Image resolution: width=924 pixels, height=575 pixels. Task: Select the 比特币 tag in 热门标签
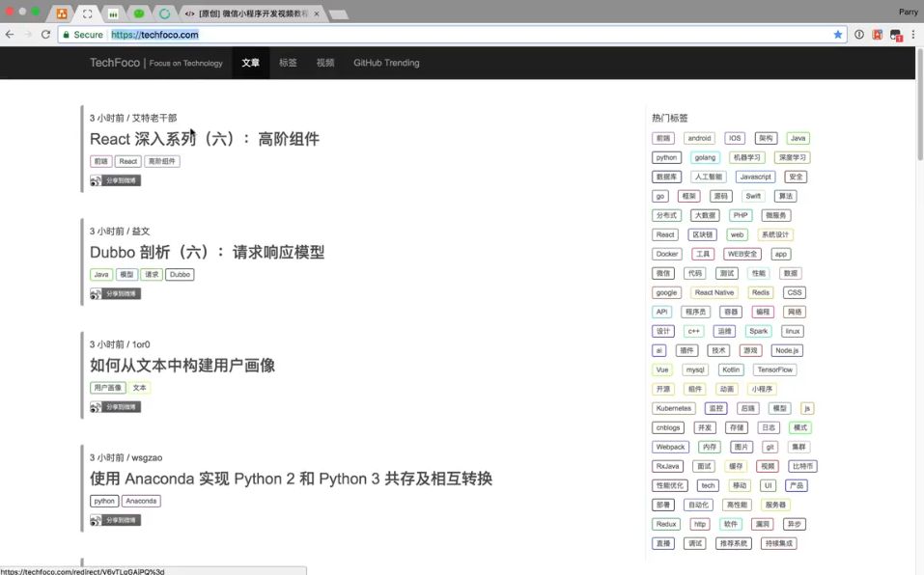coord(802,466)
